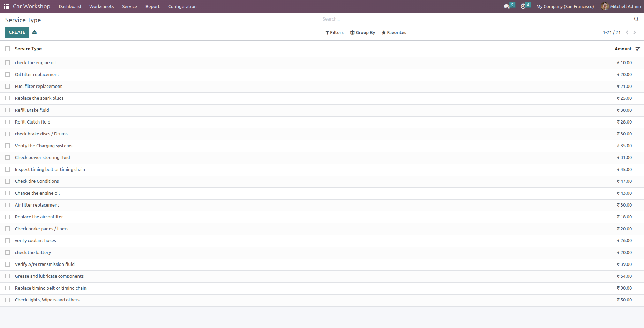The width and height of the screenshot is (644, 328).
Task: Click the Car Workshop app title
Action: click(x=31, y=6)
